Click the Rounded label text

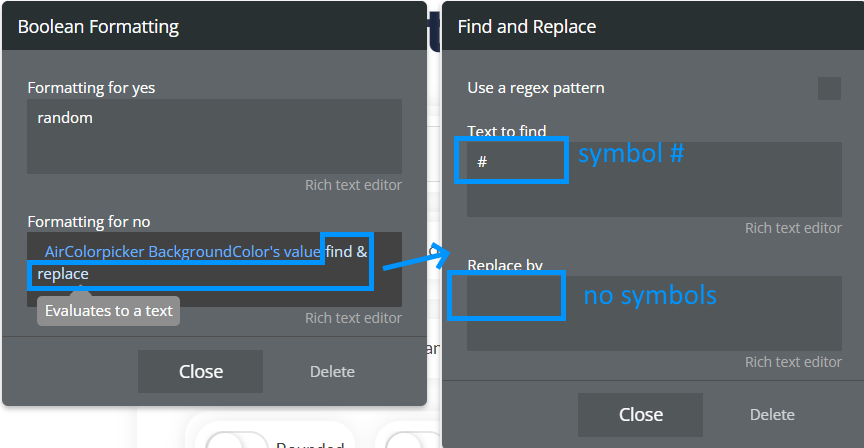(x=310, y=444)
